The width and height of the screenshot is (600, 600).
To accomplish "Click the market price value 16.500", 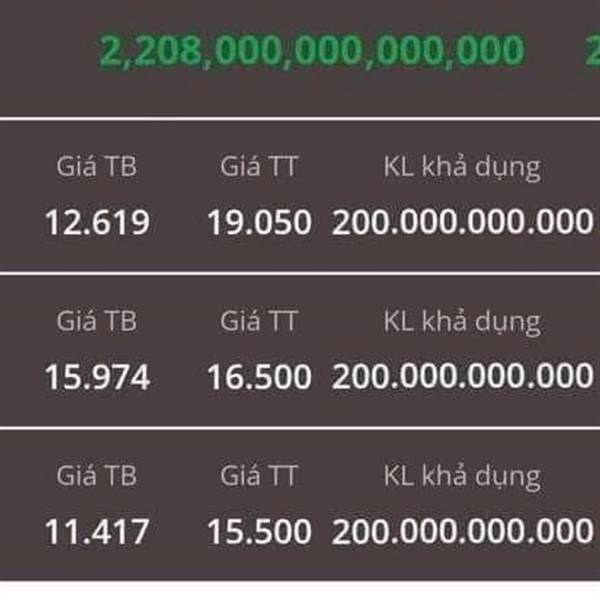I will click(259, 377).
